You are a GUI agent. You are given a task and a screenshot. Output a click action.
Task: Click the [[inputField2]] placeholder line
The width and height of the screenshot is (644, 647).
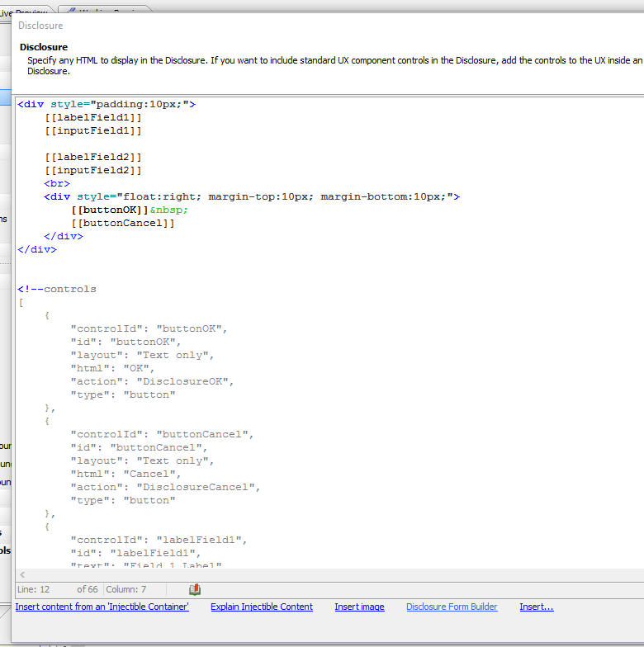pyautogui.click(x=93, y=170)
